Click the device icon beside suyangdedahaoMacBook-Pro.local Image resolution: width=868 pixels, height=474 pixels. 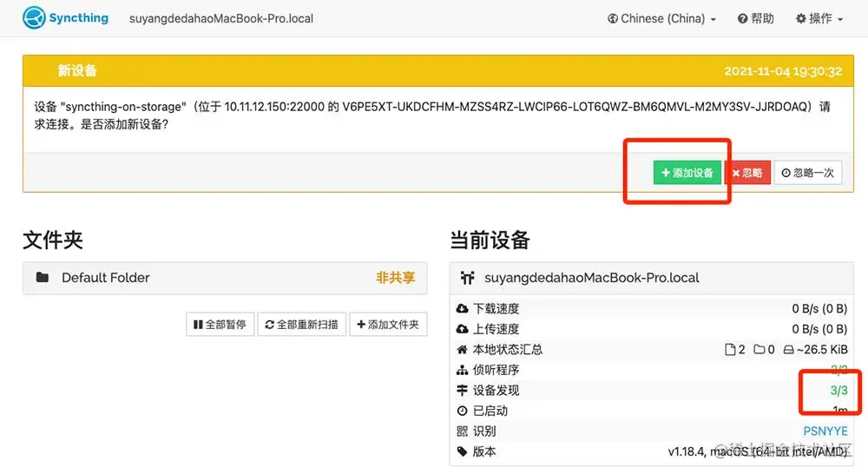pos(468,278)
